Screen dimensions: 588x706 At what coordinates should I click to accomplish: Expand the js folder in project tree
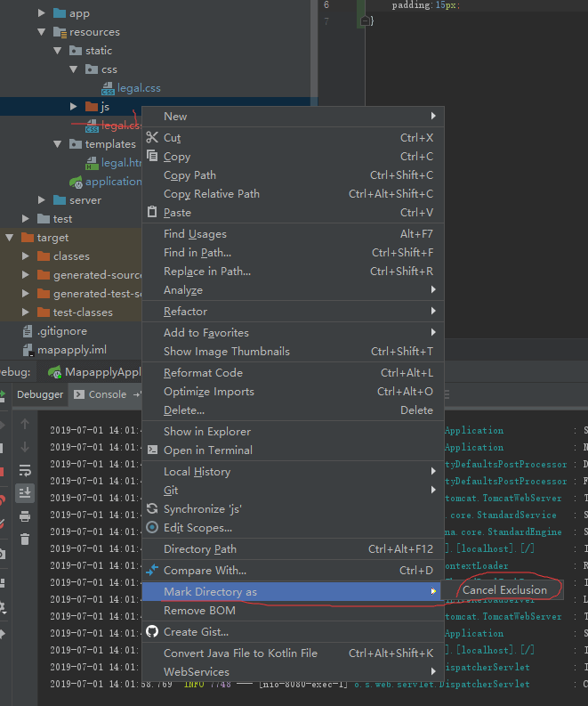pyautogui.click(x=75, y=107)
